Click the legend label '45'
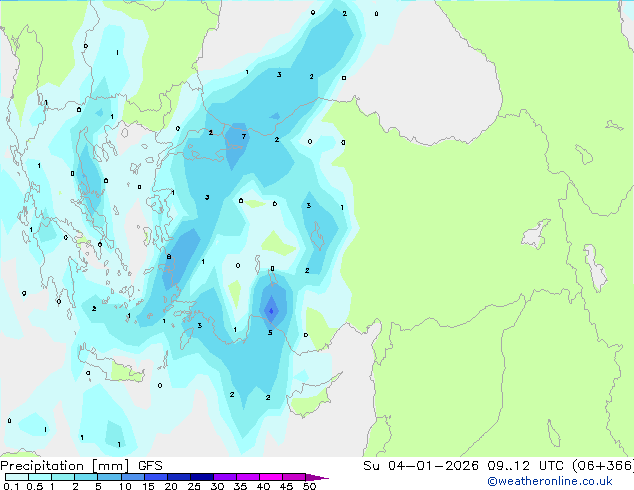The height and width of the screenshot is (490, 634). click(x=286, y=486)
